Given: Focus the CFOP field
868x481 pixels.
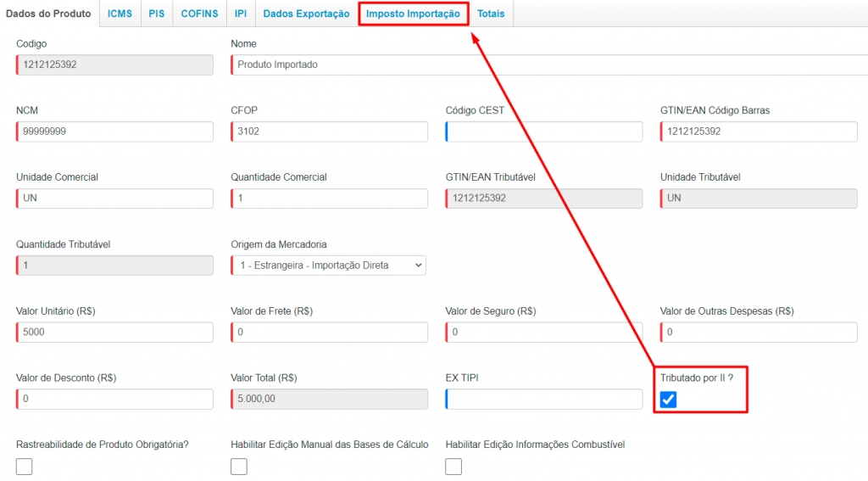Looking at the screenshot, I should pyautogui.click(x=329, y=131).
